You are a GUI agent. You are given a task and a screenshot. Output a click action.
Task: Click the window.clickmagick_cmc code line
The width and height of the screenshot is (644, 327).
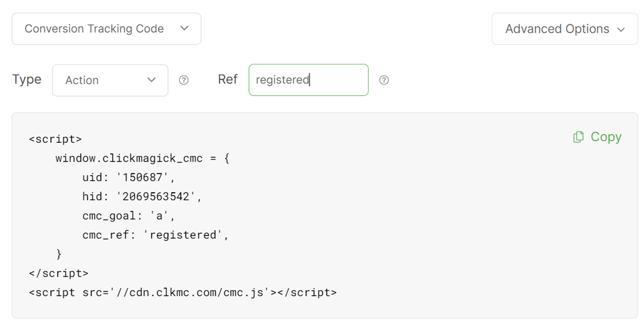142,158
